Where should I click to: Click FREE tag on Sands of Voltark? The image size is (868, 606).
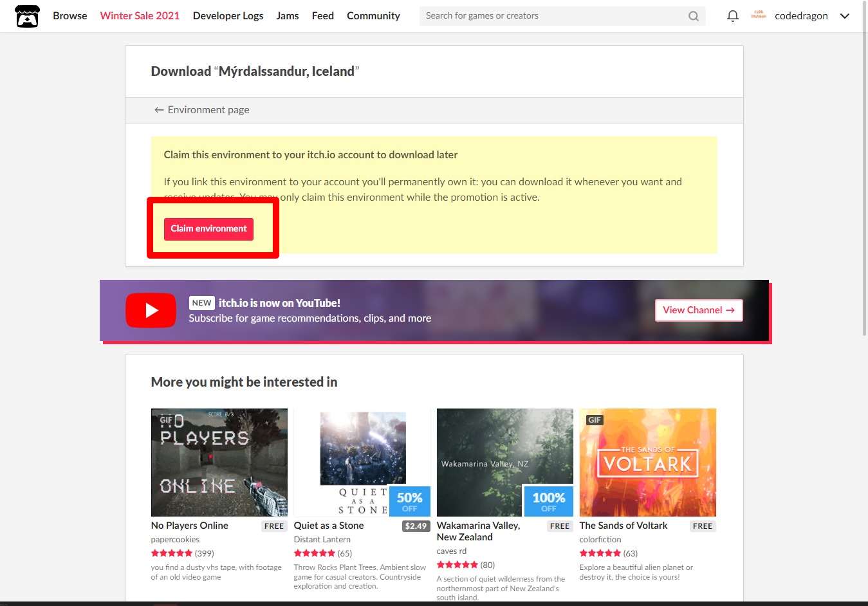pyautogui.click(x=703, y=526)
